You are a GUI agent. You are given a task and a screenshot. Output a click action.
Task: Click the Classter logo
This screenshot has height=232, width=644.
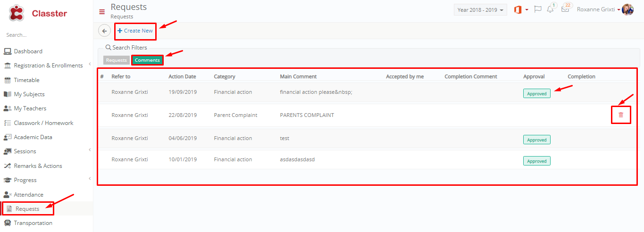pos(38,13)
